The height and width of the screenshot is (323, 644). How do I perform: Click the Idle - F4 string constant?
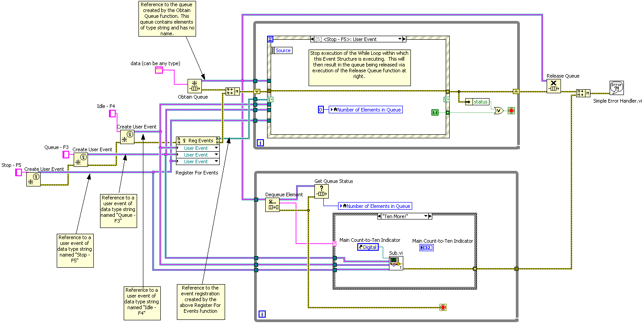pos(113,114)
